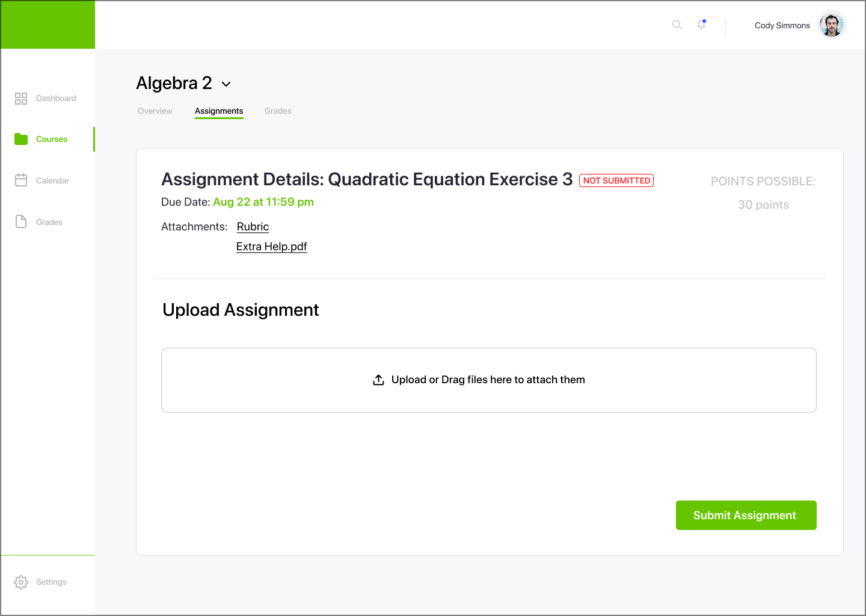Viewport: 866px width, 616px height.
Task: Click the NOT SUBMITTED status badge
Action: coord(616,180)
